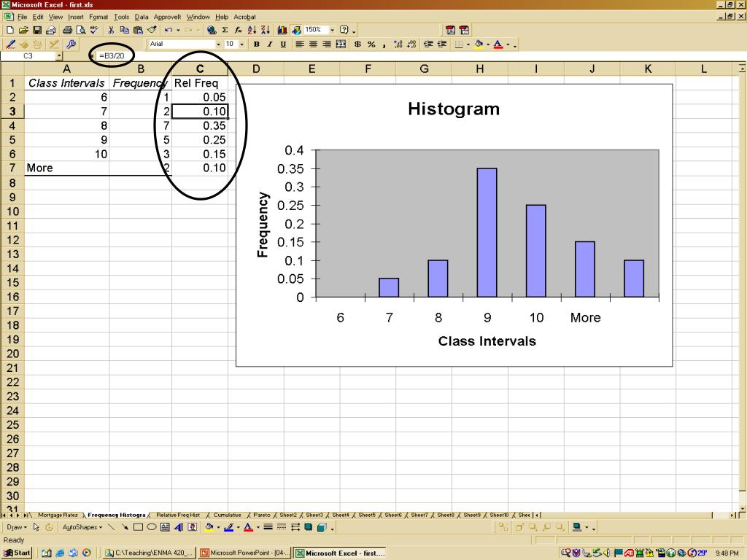Switch to the Cumulative sheet tab
The width and height of the screenshot is (747, 560).
[228, 515]
